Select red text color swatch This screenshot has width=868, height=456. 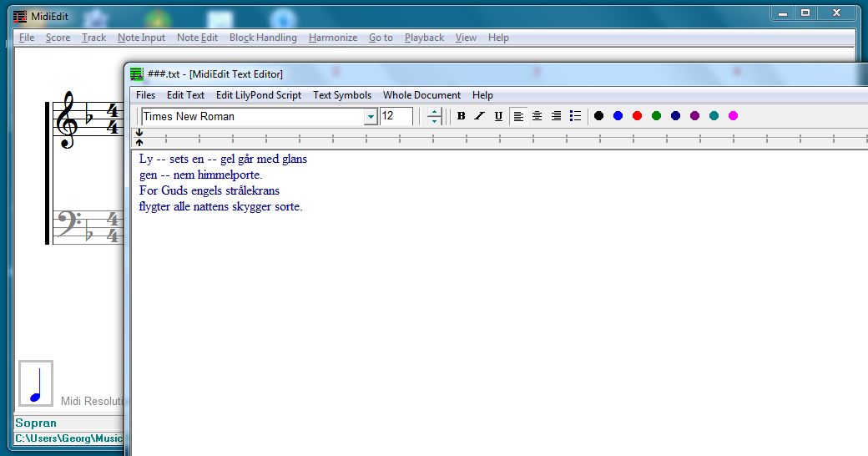[x=637, y=116]
